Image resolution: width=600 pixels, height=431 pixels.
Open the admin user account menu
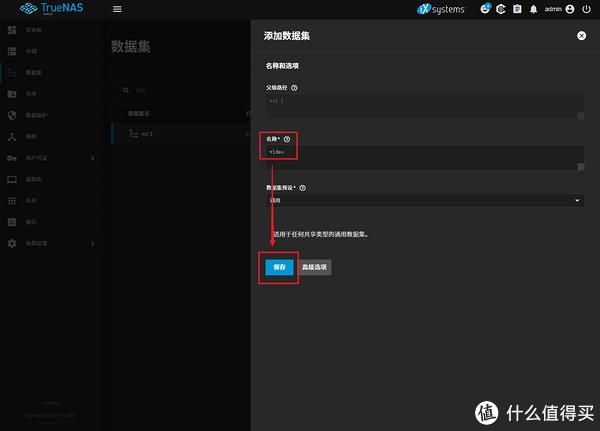559,9
